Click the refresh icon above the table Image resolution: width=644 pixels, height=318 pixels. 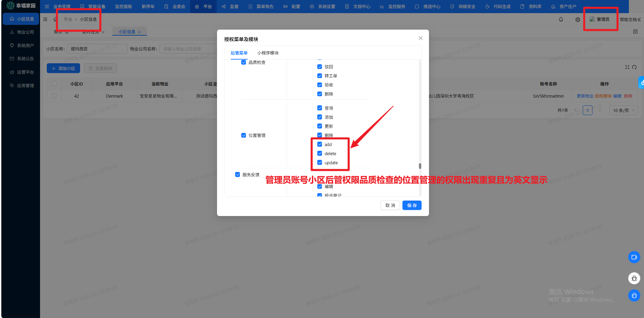634,67
